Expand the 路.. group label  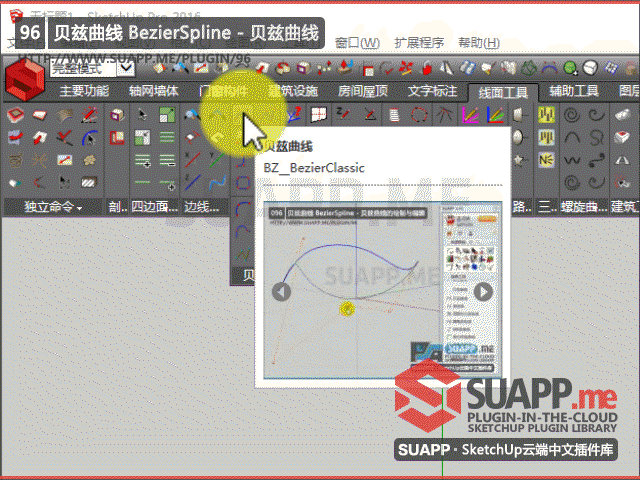[522, 207]
